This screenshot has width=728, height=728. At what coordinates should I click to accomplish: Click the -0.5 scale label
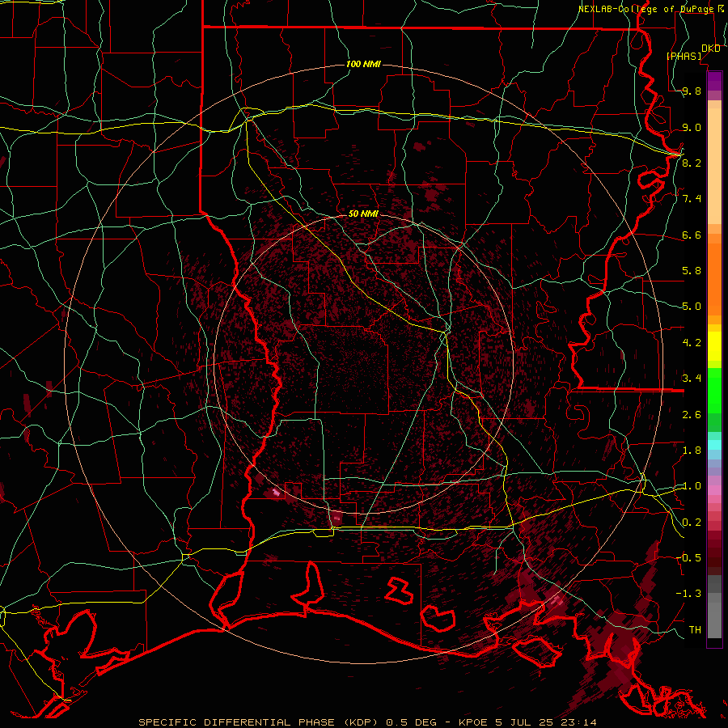coord(688,558)
